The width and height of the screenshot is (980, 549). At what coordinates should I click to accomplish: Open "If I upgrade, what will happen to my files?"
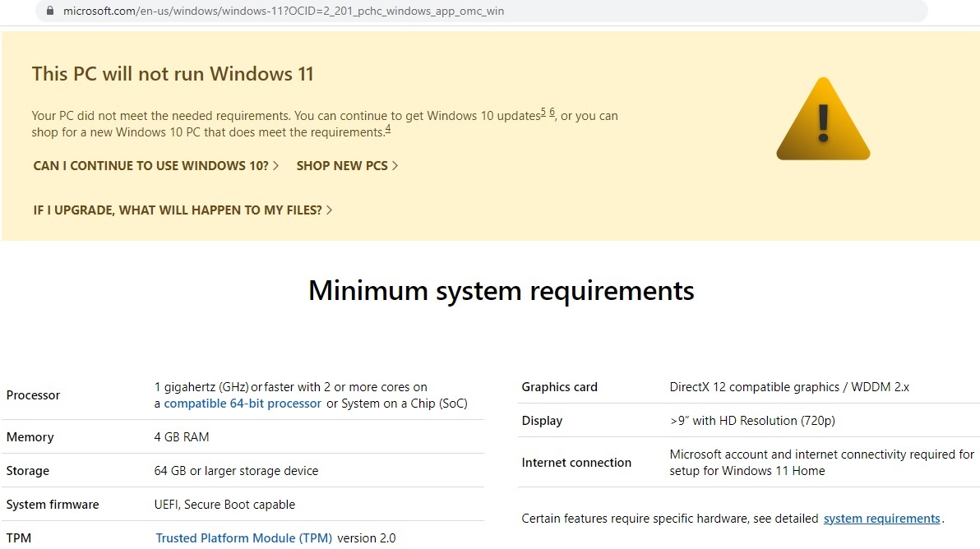pos(178,210)
